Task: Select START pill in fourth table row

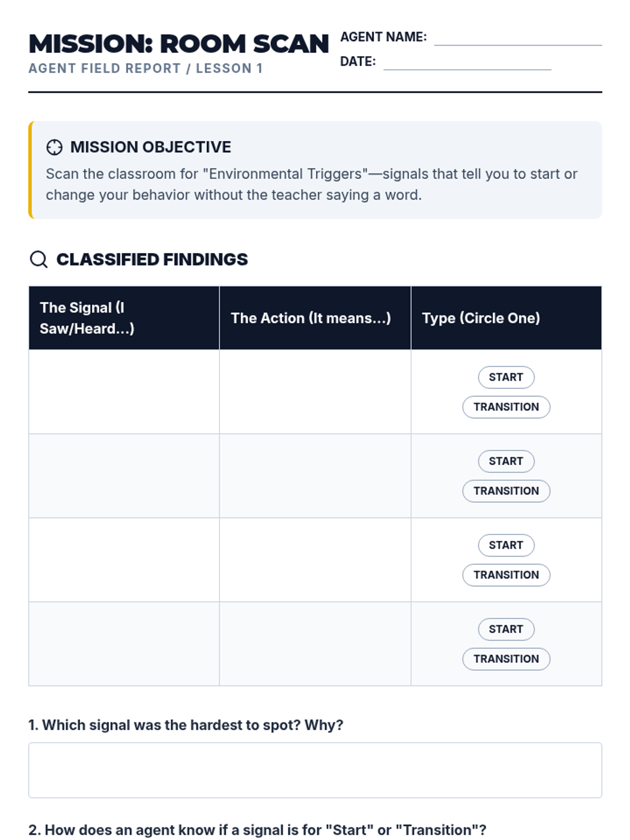Action: point(506,629)
